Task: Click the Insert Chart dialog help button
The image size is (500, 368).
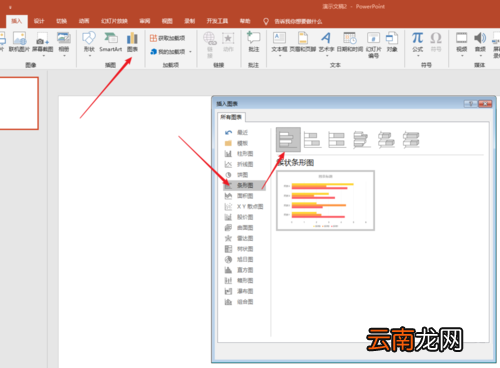Action: coord(470,104)
